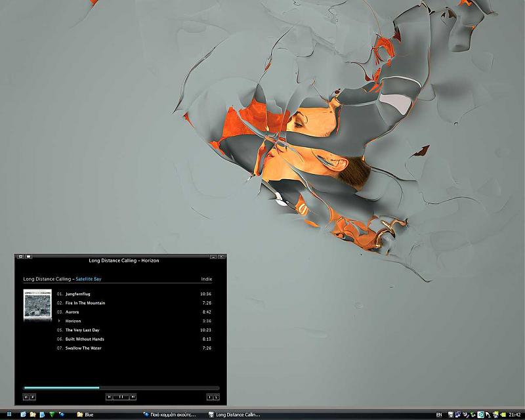This screenshot has height=420, width=525.
Task: Click the green arrow tray icon
Action: point(472,415)
